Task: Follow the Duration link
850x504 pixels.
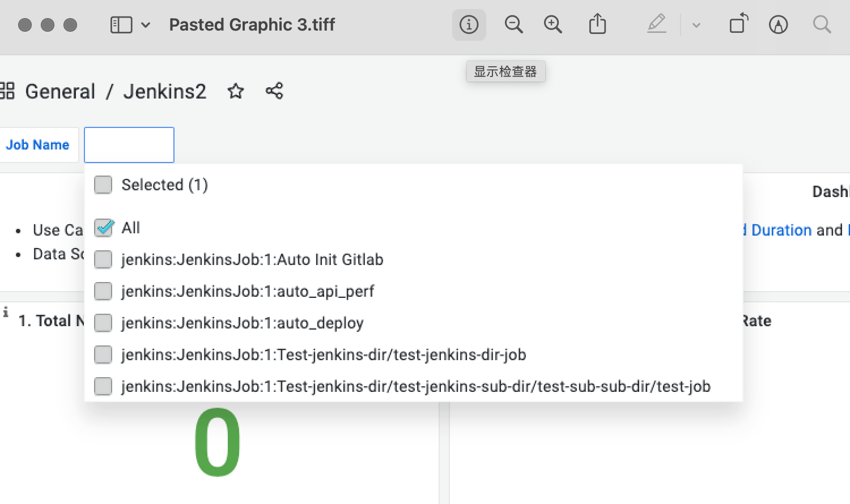Action: [781, 230]
